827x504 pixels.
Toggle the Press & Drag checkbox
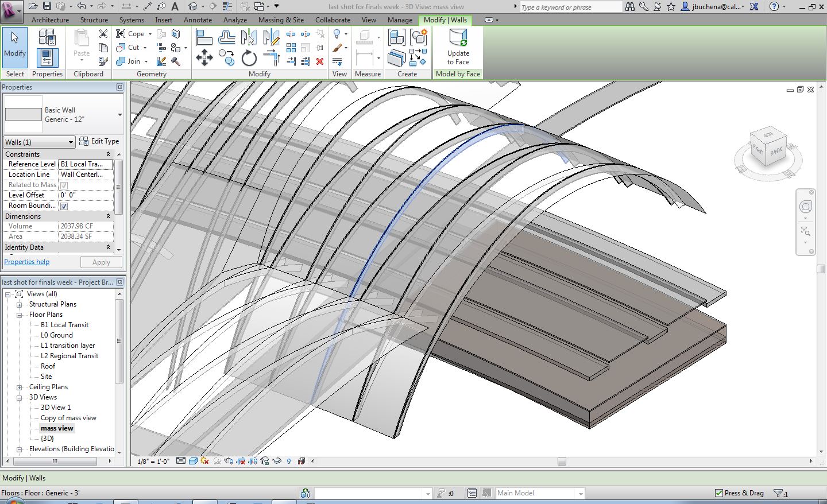pos(718,493)
